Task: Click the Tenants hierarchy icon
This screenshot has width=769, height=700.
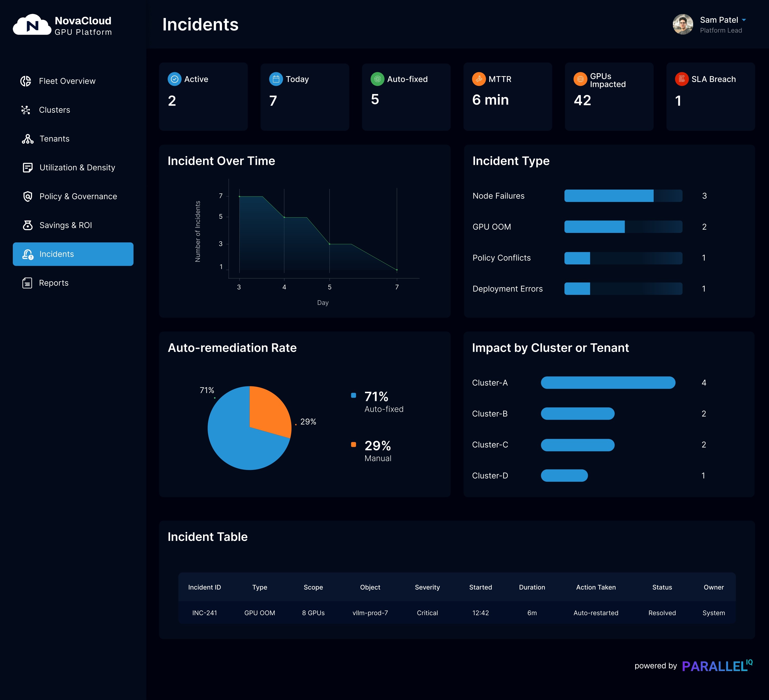Action: (x=27, y=139)
